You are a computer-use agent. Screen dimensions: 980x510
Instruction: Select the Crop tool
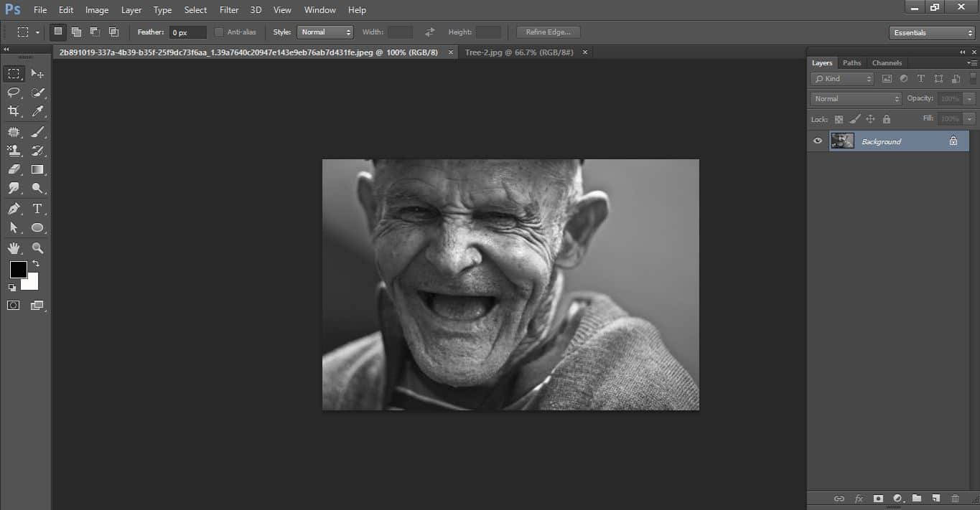[14, 112]
